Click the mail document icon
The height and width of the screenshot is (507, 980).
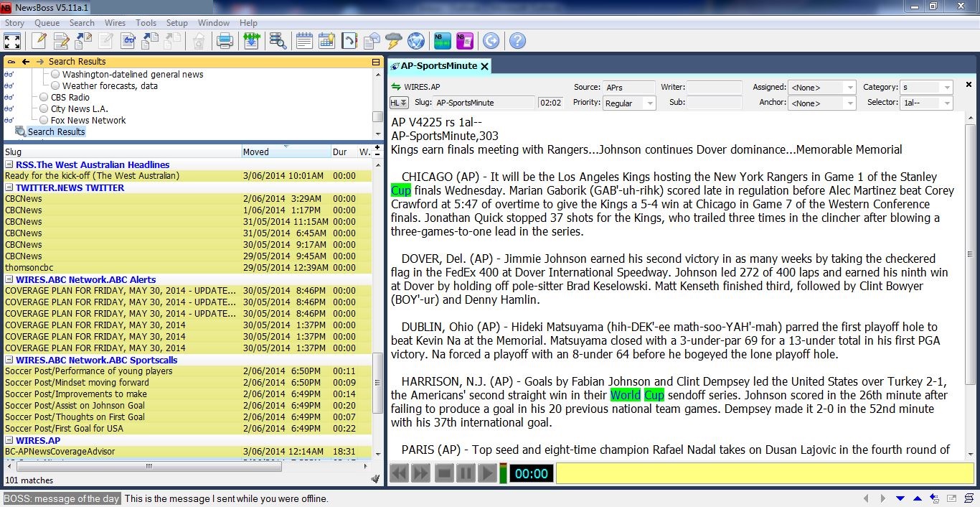(x=371, y=41)
